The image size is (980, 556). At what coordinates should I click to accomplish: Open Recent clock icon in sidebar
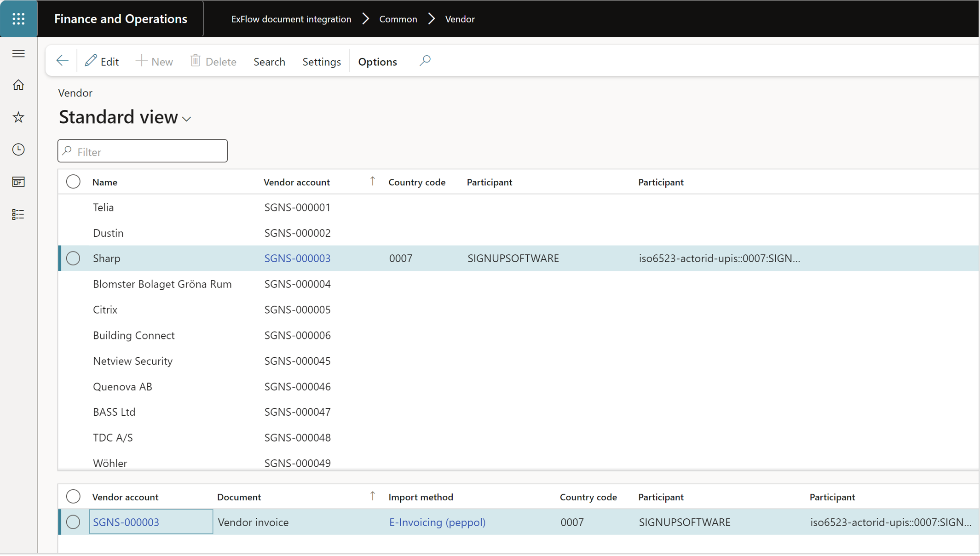coord(18,149)
